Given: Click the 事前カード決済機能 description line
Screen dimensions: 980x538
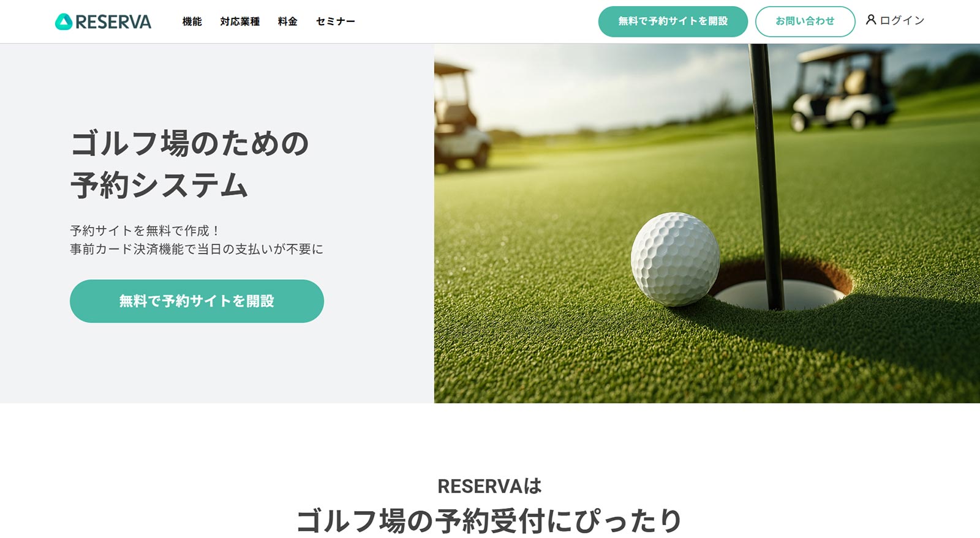Looking at the screenshot, I should coord(197,249).
